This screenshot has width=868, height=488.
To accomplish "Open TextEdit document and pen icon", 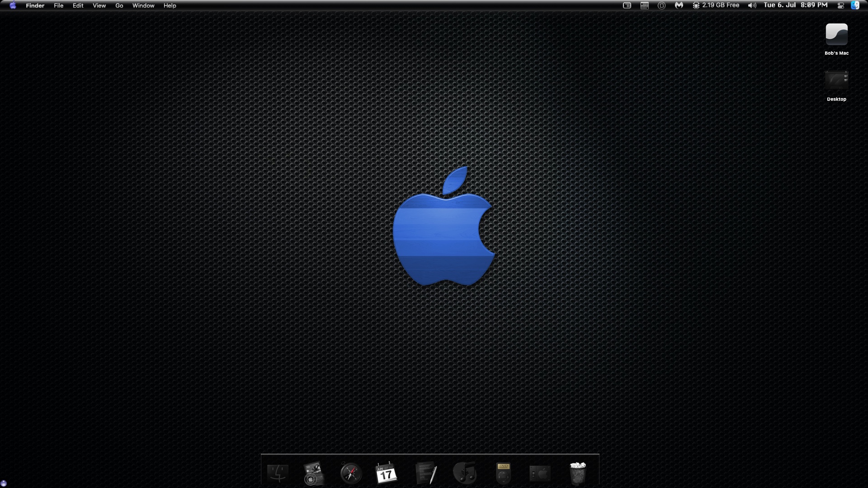I will pos(426,473).
